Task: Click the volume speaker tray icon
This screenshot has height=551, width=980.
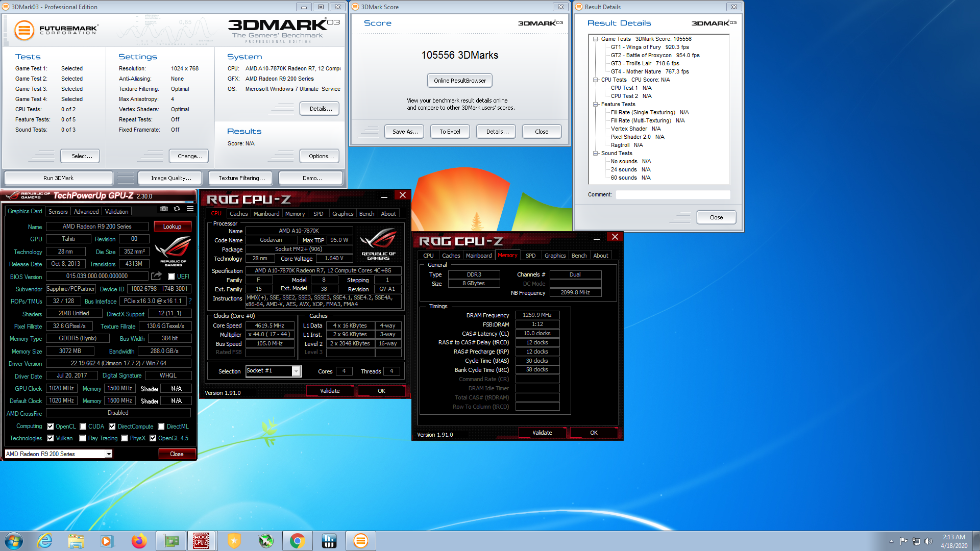Action: (x=928, y=541)
